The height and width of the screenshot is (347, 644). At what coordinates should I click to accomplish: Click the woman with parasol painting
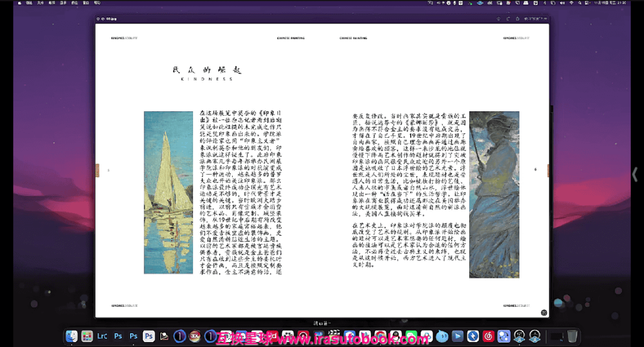[x=494, y=195]
